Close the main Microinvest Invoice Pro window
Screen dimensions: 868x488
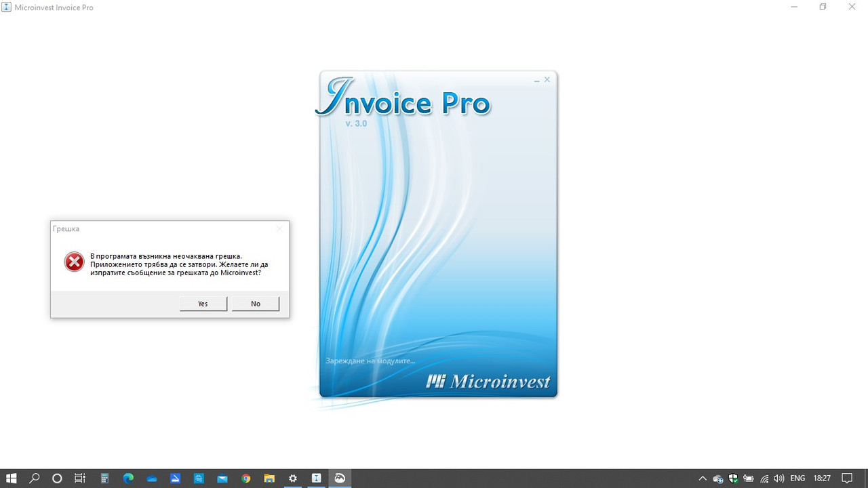pyautogui.click(x=852, y=7)
